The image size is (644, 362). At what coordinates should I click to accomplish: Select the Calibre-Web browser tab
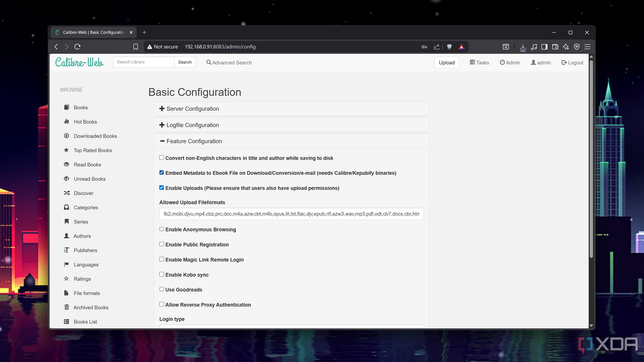tap(94, 33)
